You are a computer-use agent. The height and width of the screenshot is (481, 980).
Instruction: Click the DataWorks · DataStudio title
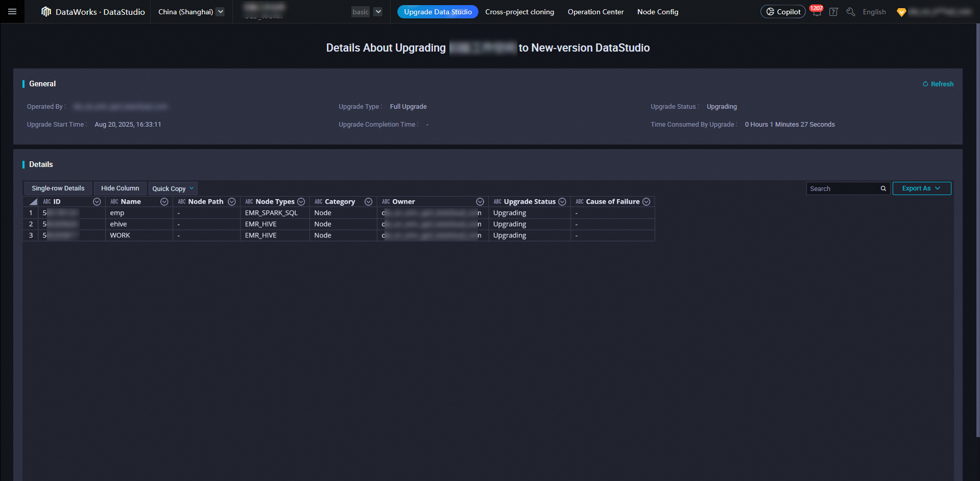click(100, 12)
